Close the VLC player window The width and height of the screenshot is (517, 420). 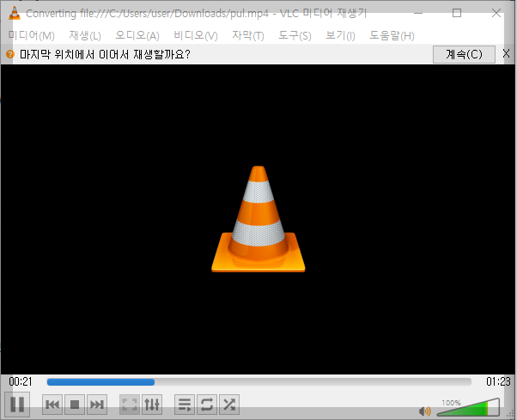[x=496, y=13]
